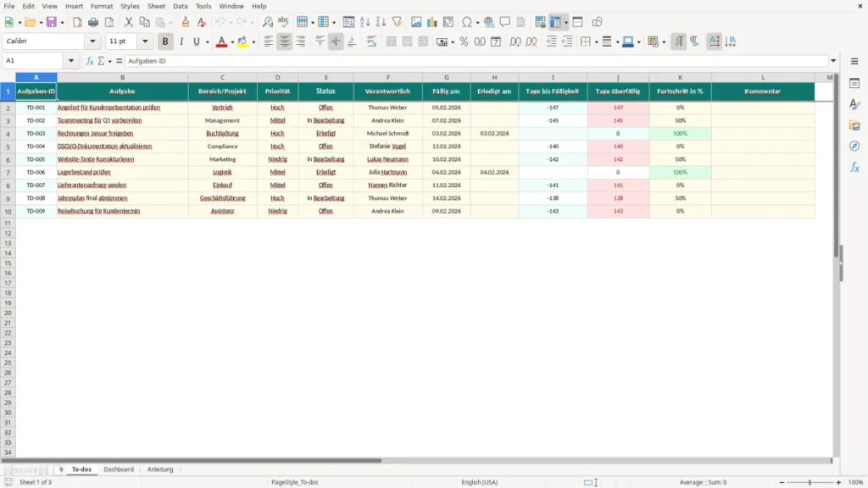Screen dimensions: 868x488
Task: Click the Save document icon
Action: point(52,22)
